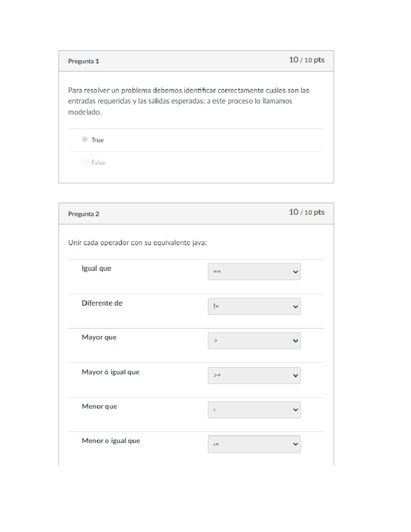411x532 pixels.
Task: Select the False radio option
Action: [85, 162]
